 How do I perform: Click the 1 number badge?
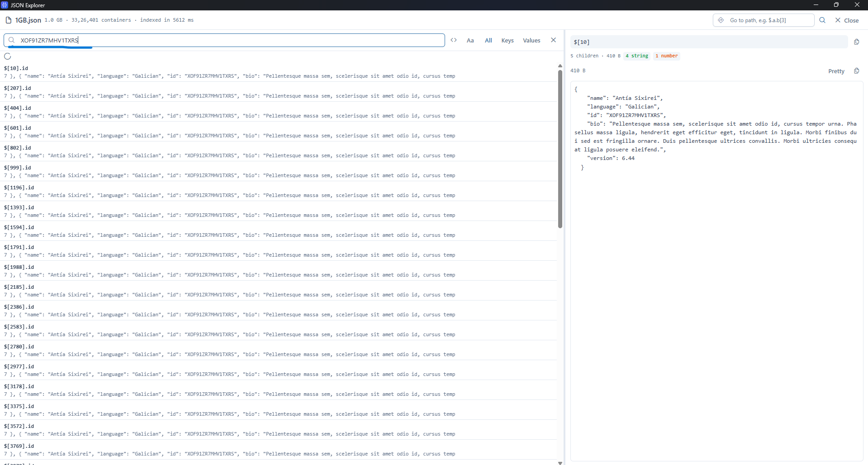click(x=666, y=56)
